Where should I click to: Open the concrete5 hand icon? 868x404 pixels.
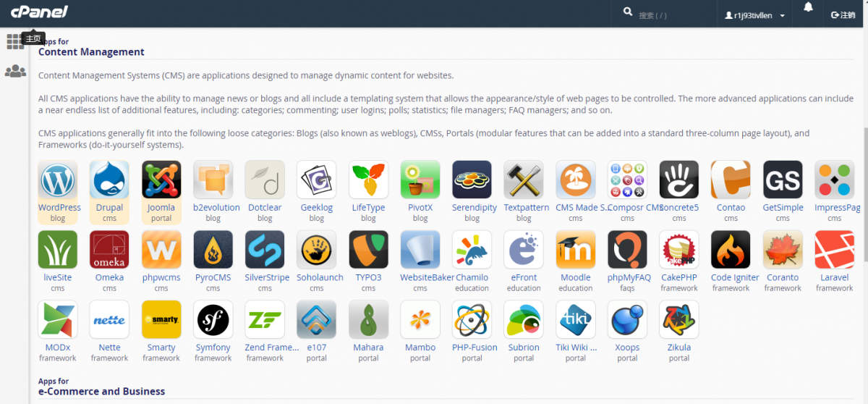(x=679, y=180)
